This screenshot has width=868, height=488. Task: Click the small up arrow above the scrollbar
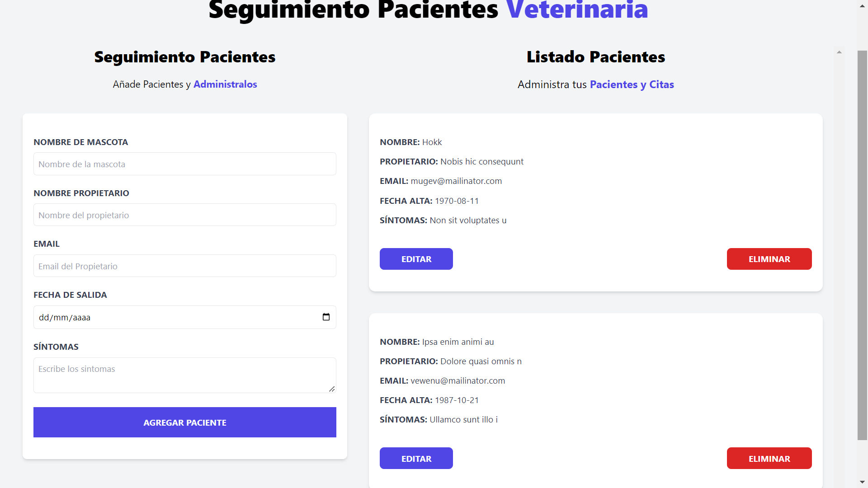click(x=839, y=52)
